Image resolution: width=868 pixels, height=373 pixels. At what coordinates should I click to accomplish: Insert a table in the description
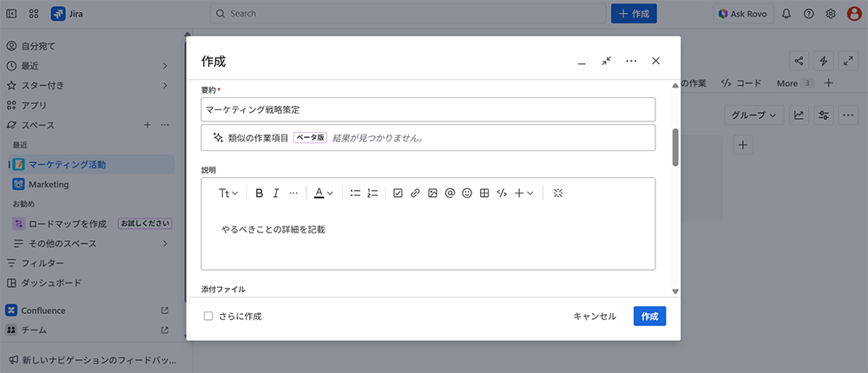pos(484,193)
